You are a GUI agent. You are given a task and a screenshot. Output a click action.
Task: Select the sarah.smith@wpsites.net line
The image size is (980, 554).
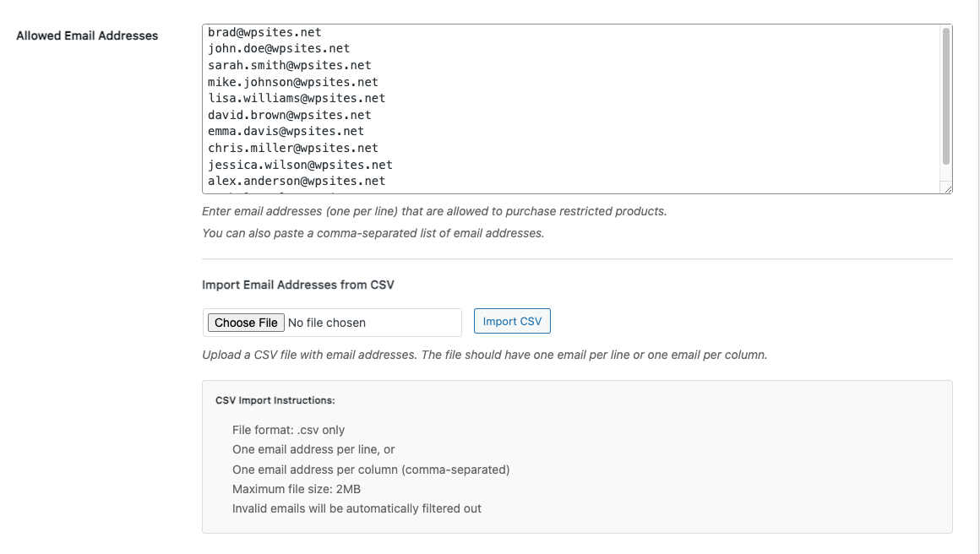click(x=289, y=65)
